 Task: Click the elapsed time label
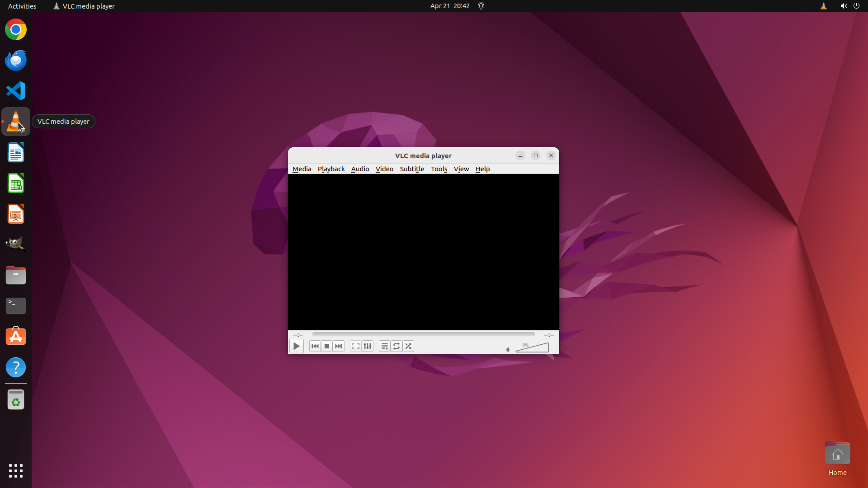[298, 335]
